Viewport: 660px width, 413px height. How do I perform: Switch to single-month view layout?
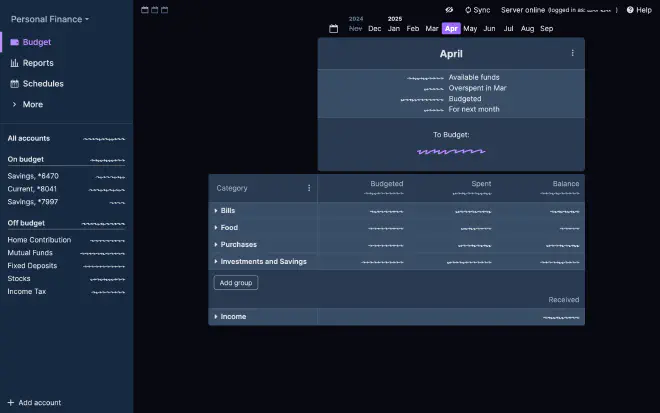(145, 10)
